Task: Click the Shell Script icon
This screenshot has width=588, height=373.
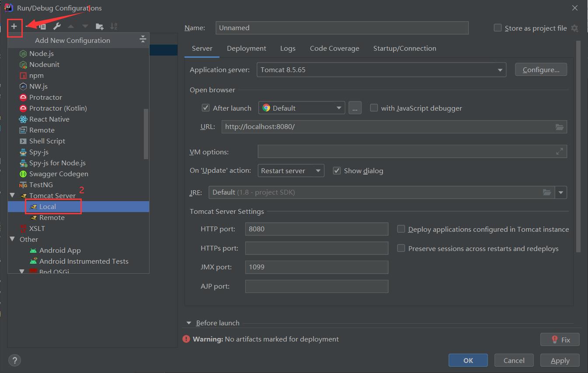Action: [23, 141]
